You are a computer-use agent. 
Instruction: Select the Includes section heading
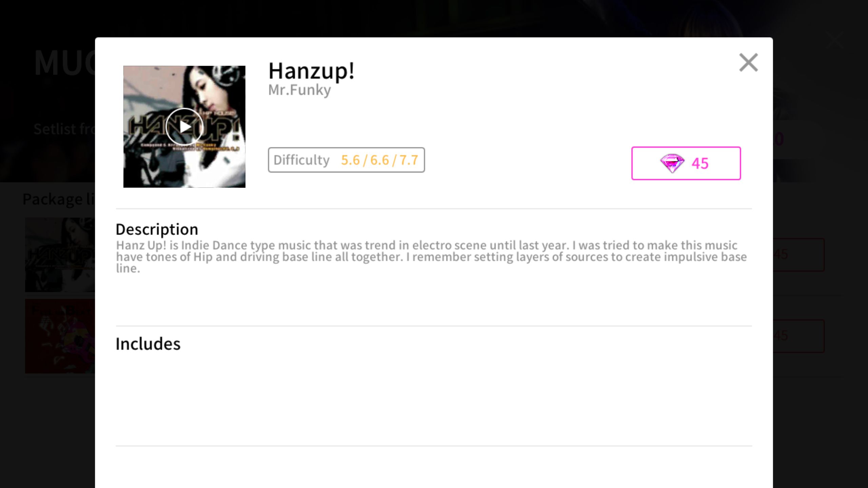pos(148,344)
